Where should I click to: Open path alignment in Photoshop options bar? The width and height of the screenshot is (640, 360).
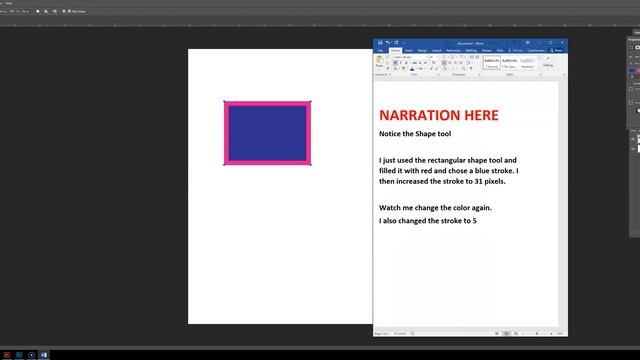click(x=46, y=11)
